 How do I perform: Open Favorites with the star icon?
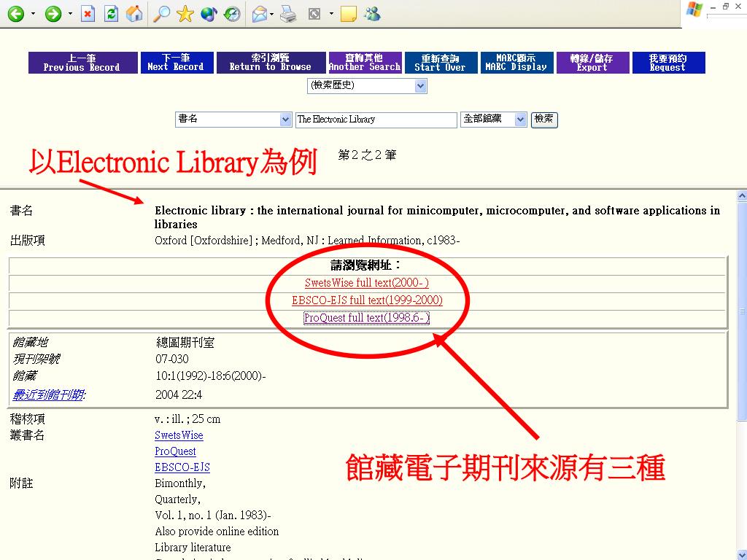point(185,14)
